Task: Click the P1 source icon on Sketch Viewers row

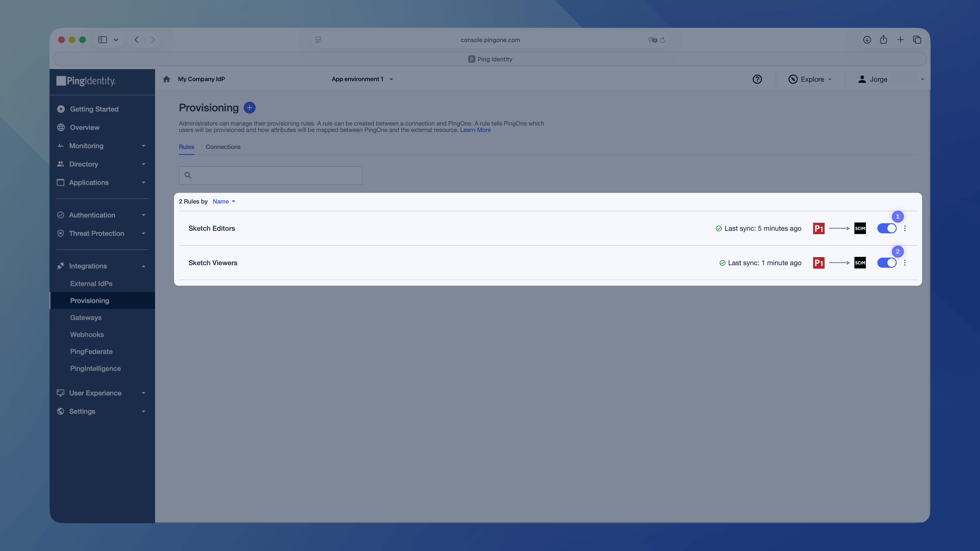Action: pos(819,263)
